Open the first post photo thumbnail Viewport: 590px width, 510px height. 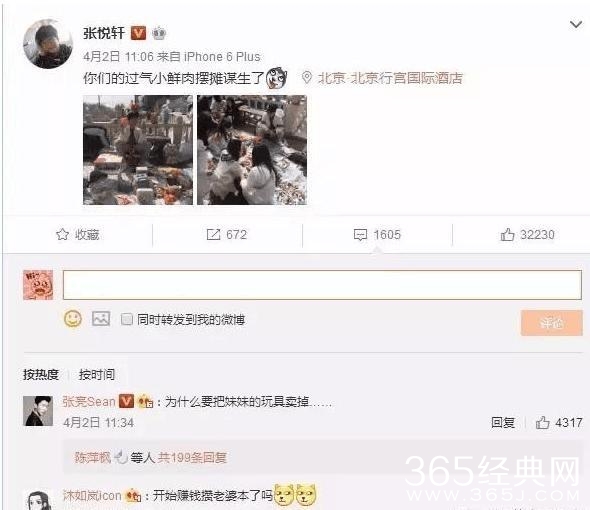coord(138,150)
